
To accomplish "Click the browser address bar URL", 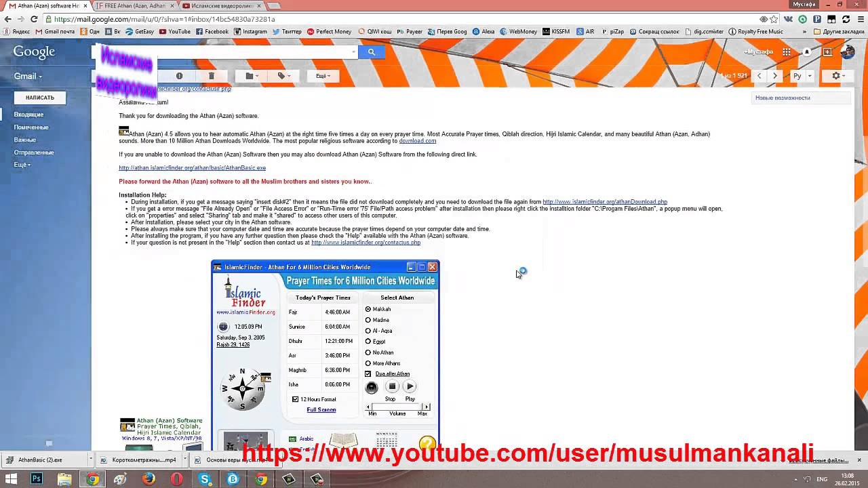I will point(163,19).
